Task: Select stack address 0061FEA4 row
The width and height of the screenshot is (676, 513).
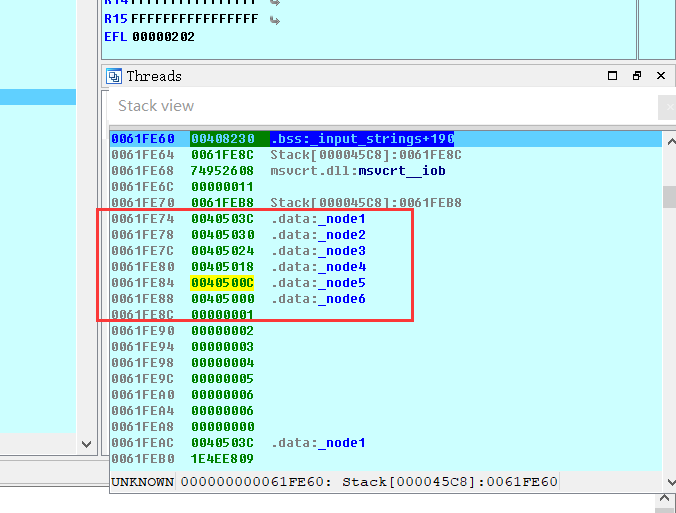Action: tap(385, 411)
